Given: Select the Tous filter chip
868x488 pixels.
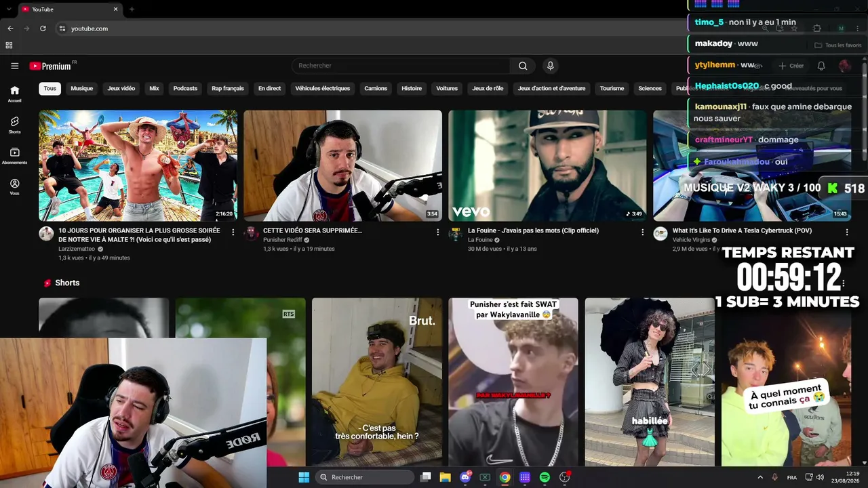Looking at the screenshot, I should pyautogui.click(x=50, y=88).
